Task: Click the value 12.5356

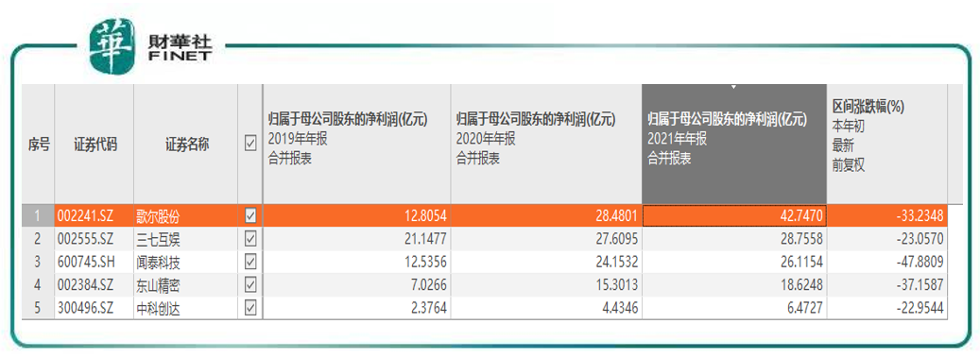Action: (425, 263)
